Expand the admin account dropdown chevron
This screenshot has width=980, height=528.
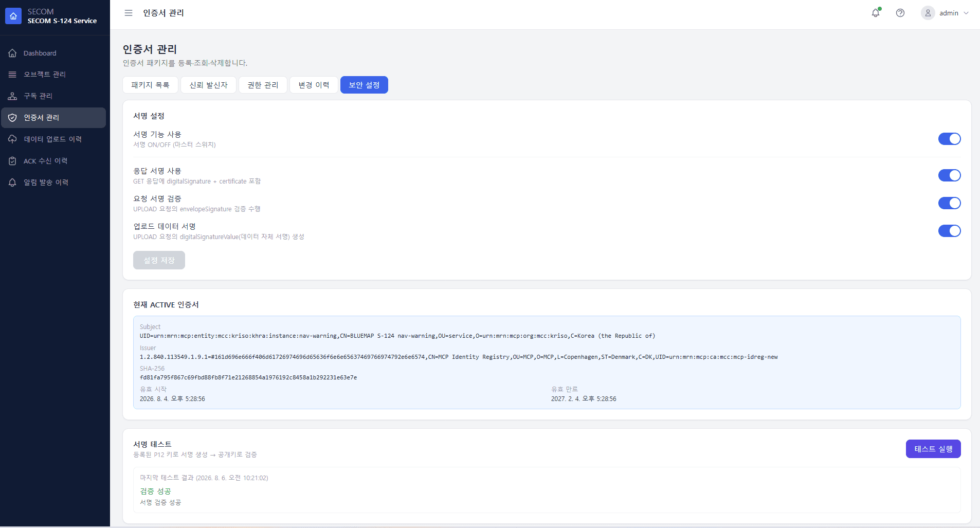pos(966,13)
